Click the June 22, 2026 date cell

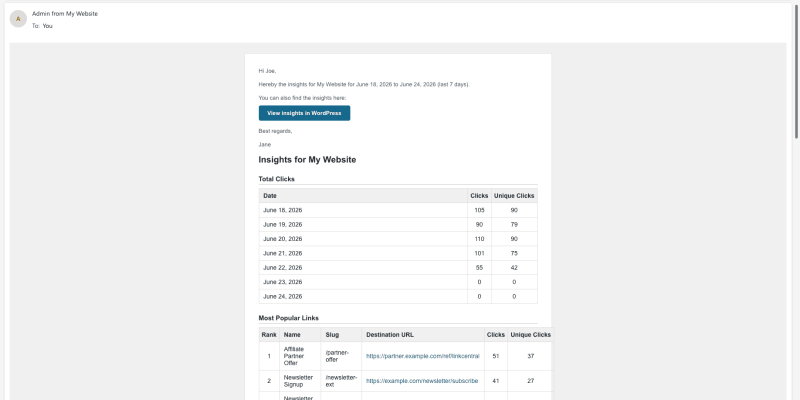click(x=363, y=267)
